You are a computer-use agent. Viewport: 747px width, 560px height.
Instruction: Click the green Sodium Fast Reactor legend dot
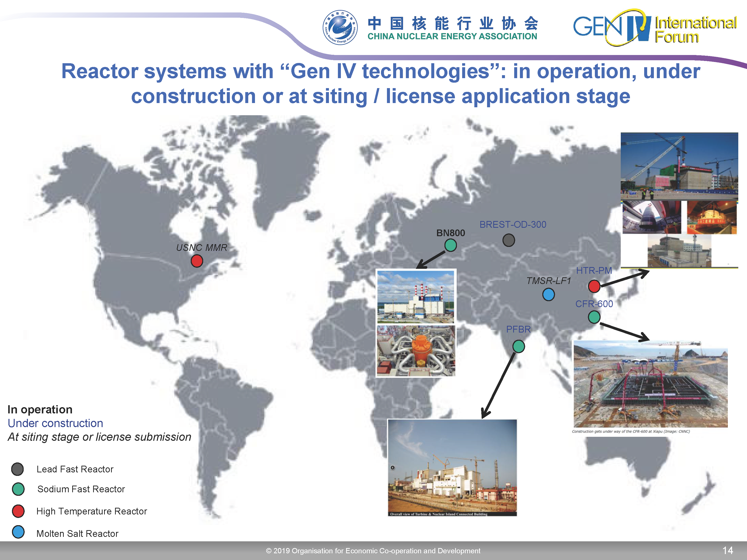click(18, 489)
